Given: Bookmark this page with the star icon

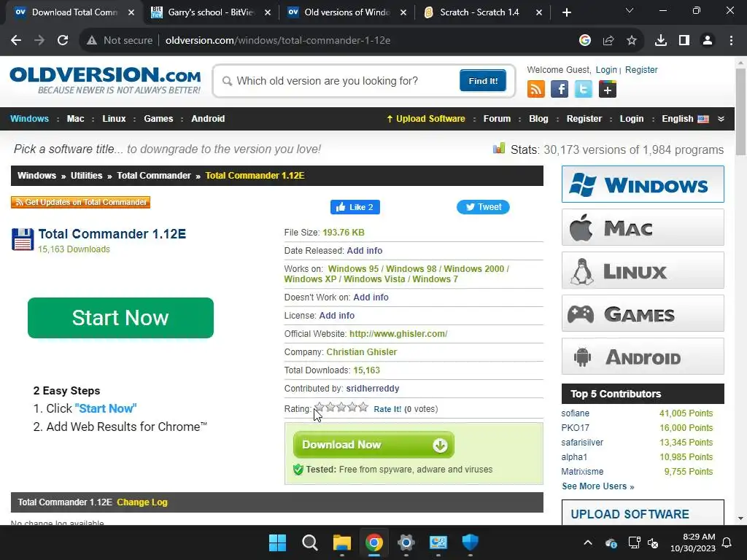Looking at the screenshot, I should (632, 41).
